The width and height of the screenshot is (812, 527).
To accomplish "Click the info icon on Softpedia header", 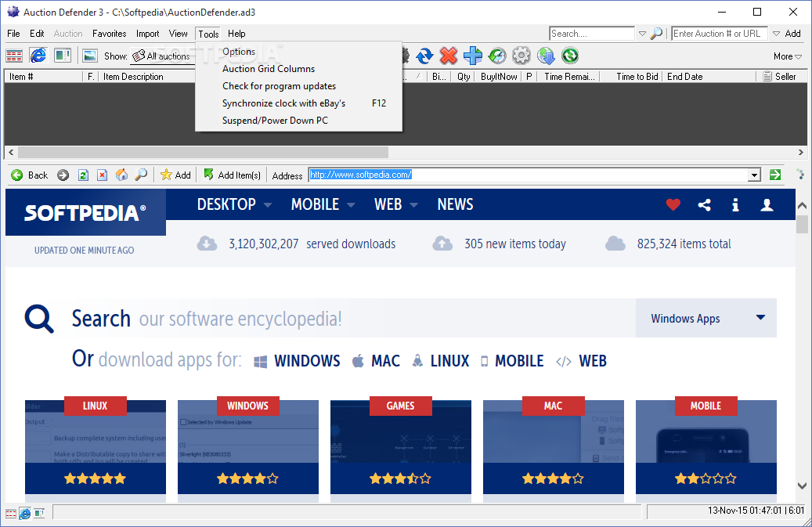I will pos(735,205).
